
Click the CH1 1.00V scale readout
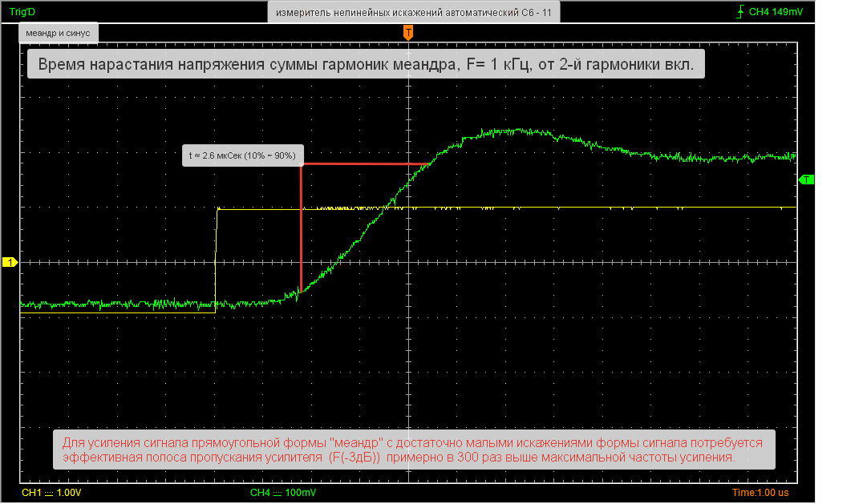(51, 493)
